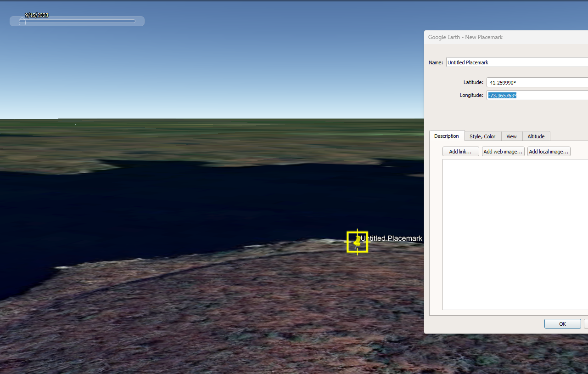Click in the placemark Name field
This screenshot has width=588, height=374.
[x=514, y=62]
